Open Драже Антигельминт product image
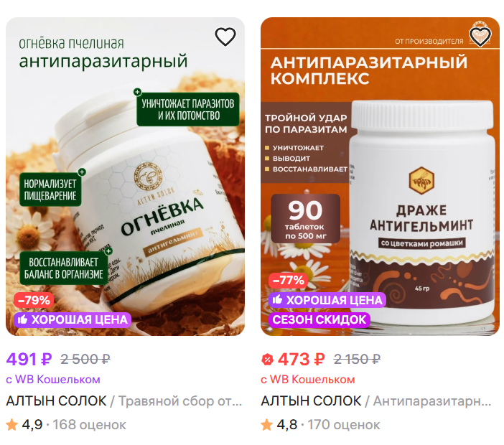 380,177
